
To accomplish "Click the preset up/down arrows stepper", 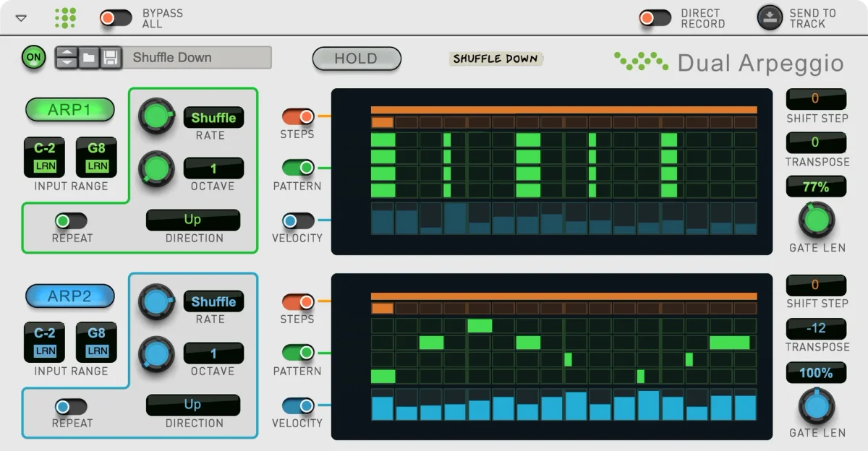I will pyautogui.click(x=67, y=58).
